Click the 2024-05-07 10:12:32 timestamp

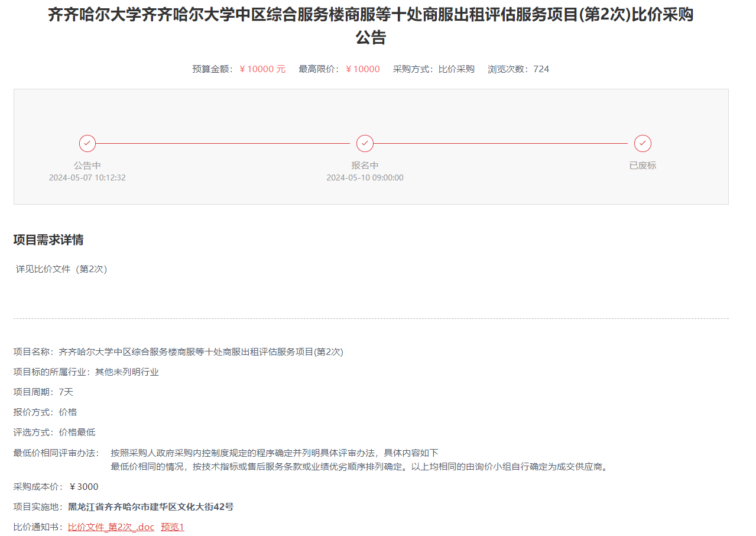[x=87, y=177]
